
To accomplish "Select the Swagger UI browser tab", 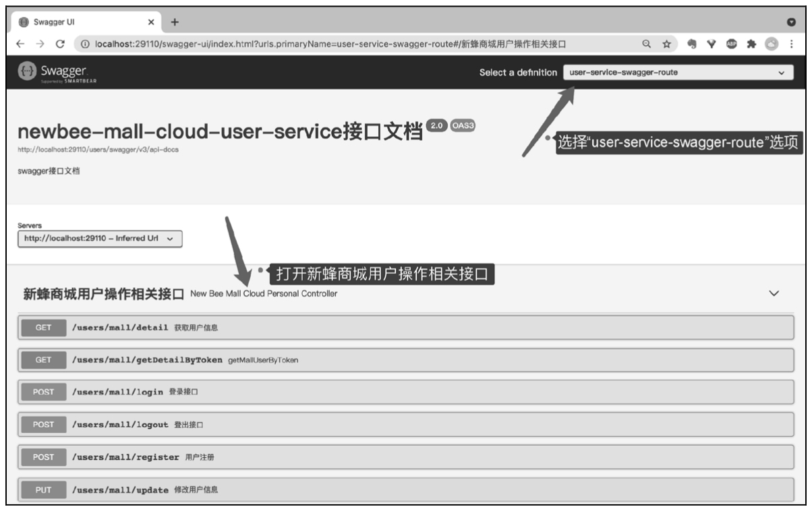I will point(85,22).
